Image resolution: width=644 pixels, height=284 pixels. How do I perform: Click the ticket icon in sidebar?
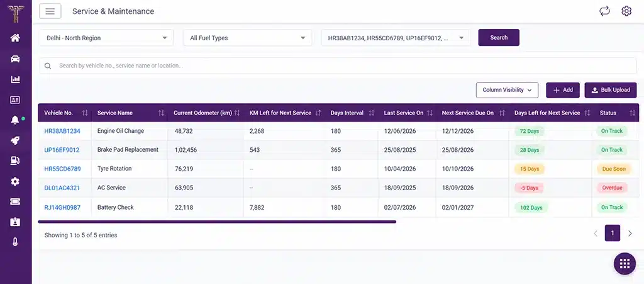pyautogui.click(x=15, y=202)
